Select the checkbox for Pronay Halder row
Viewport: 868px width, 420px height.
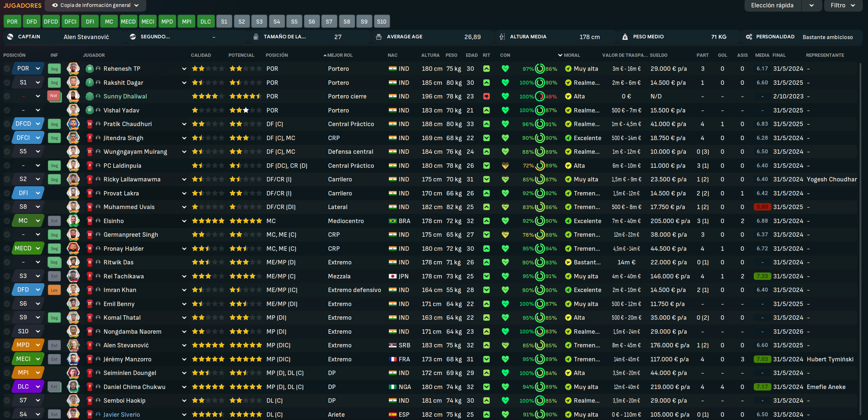7,249
